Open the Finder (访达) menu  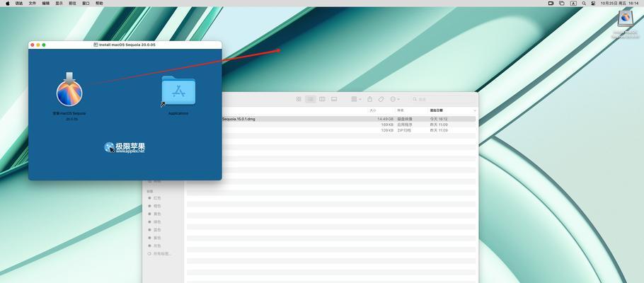click(x=19, y=3)
